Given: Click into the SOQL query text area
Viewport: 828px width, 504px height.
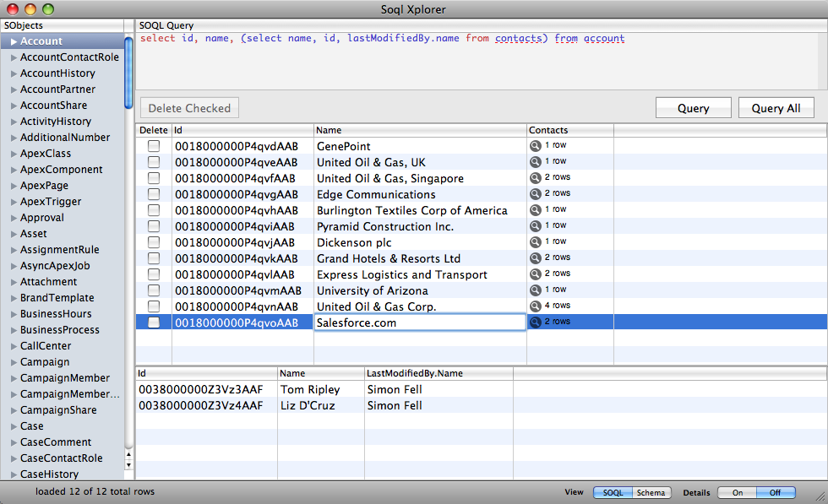Looking at the screenshot, I should point(477,61).
